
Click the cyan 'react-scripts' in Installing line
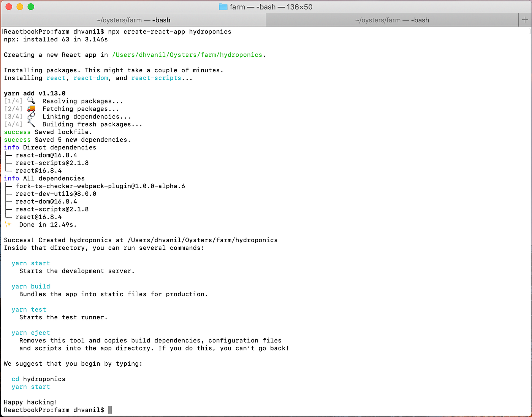pos(156,78)
